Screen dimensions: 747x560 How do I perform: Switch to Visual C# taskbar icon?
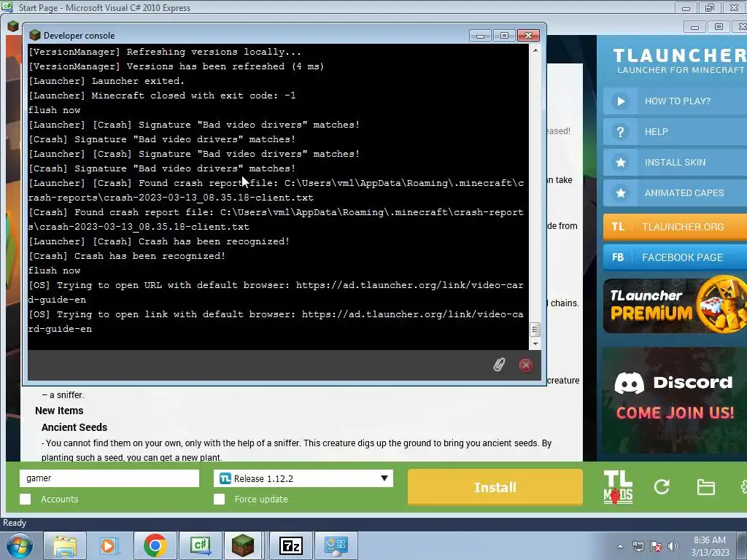pyautogui.click(x=200, y=545)
